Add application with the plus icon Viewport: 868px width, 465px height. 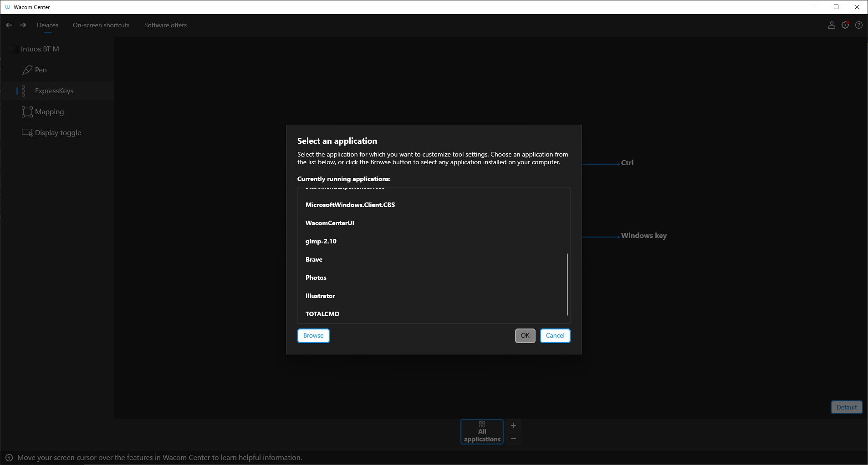pos(513,425)
